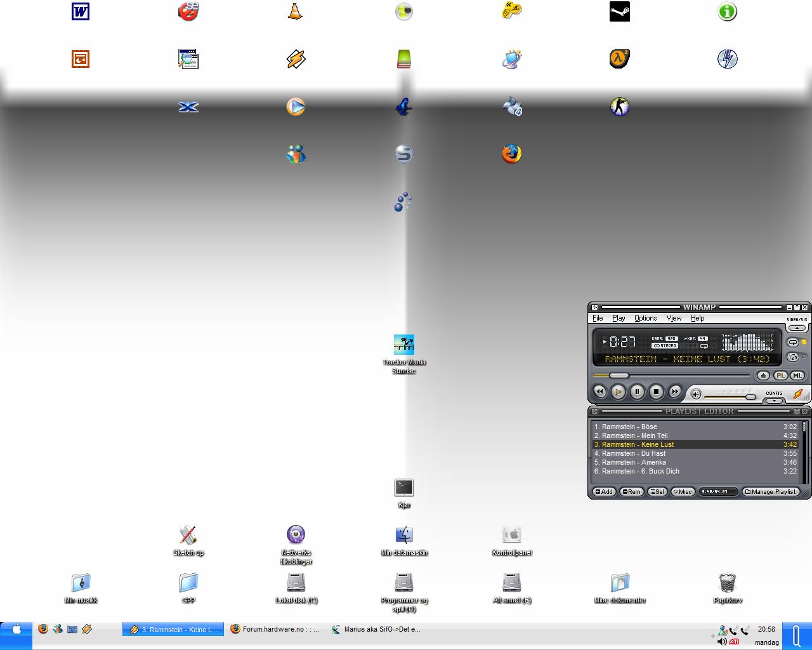812x650 pixels.
Task: Open the playlist Sel dropdown button
Action: tap(657, 491)
